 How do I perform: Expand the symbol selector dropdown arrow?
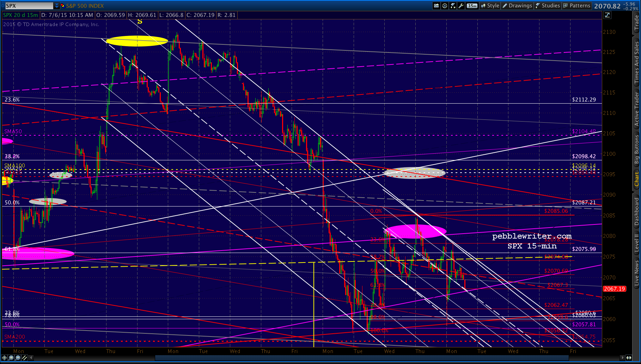(x=56, y=6)
